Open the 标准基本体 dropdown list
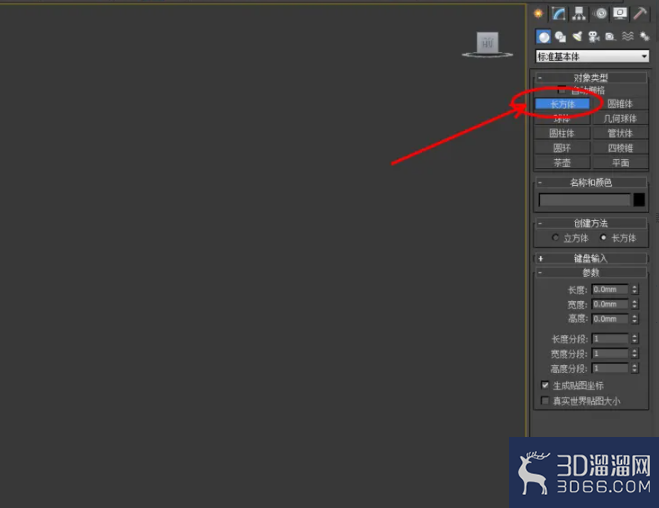Image resolution: width=659 pixels, height=508 pixels. (x=592, y=56)
